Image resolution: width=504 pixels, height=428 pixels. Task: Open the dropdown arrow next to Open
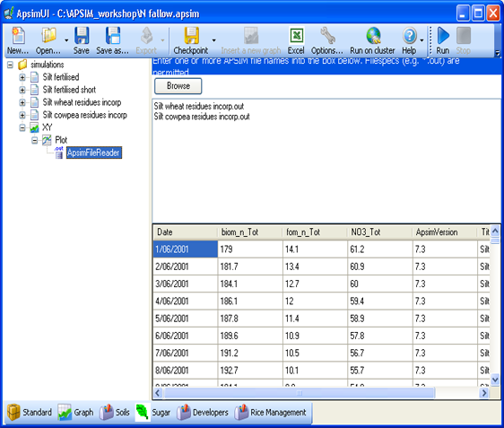tap(66, 40)
